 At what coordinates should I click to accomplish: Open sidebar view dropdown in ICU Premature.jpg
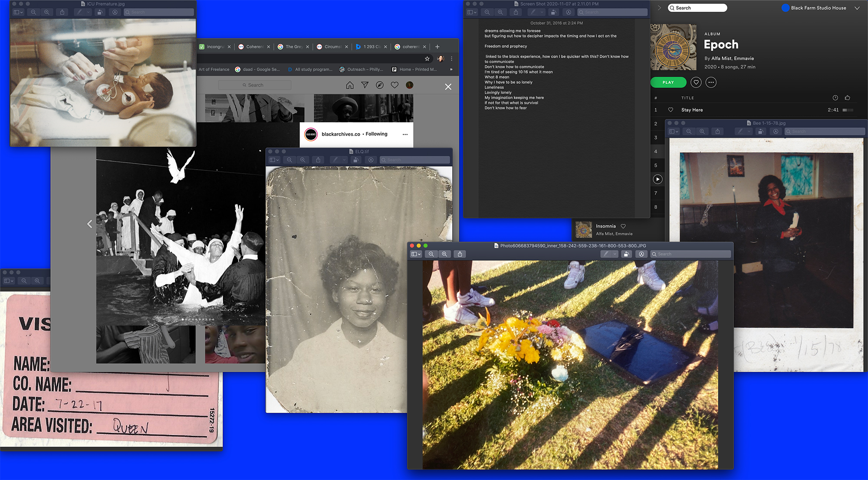coord(18,12)
